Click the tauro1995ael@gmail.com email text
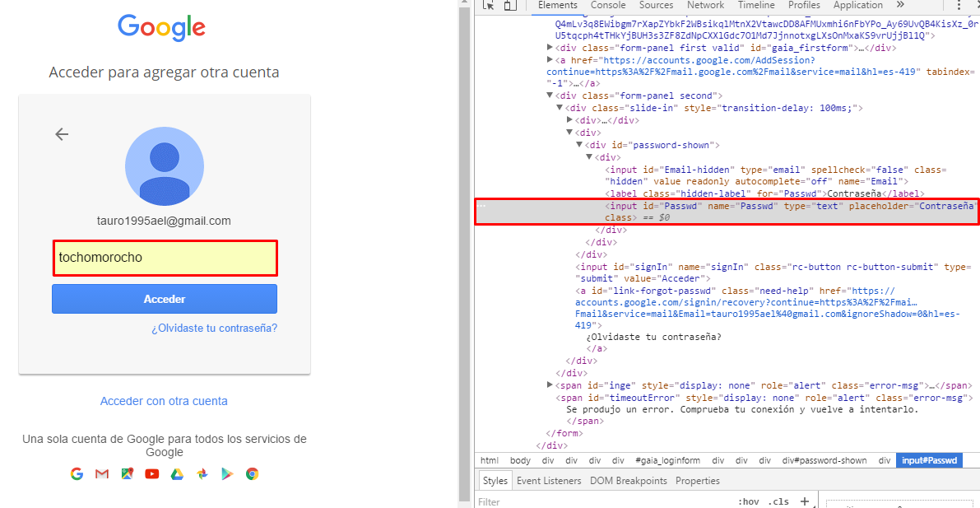The width and height of the screenshot is (980, 508). click(165, 221)
